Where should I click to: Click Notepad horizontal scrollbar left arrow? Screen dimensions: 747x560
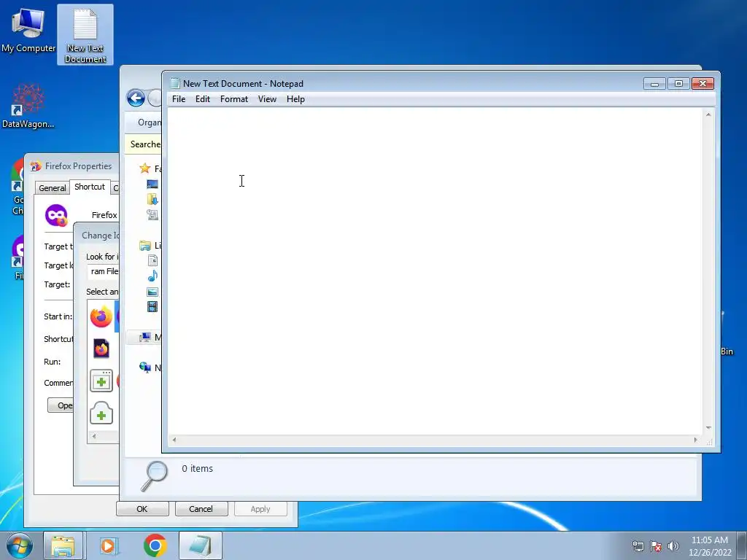(x=174, y=440)
